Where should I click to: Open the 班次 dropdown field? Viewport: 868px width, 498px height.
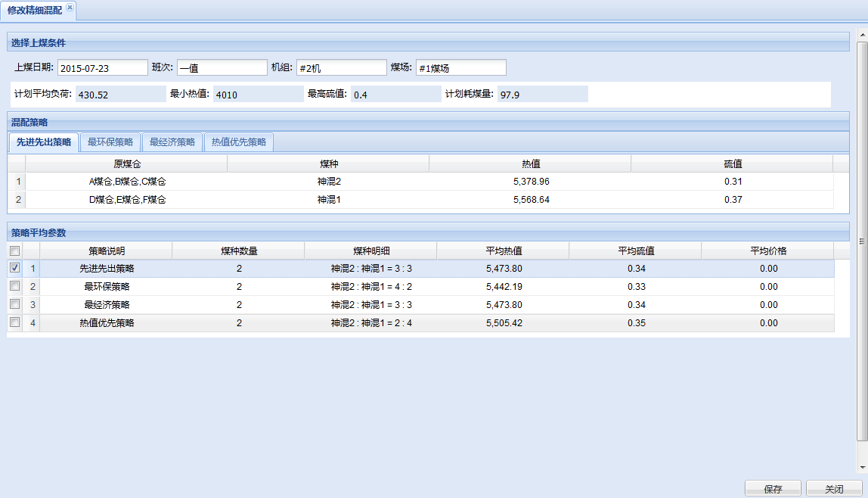222,68
